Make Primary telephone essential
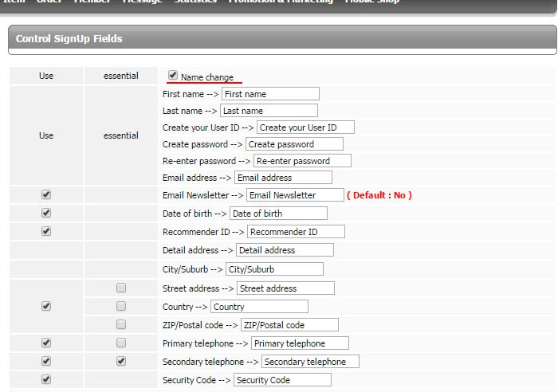This screenshot has height=392, width=558. pos(121,343)
